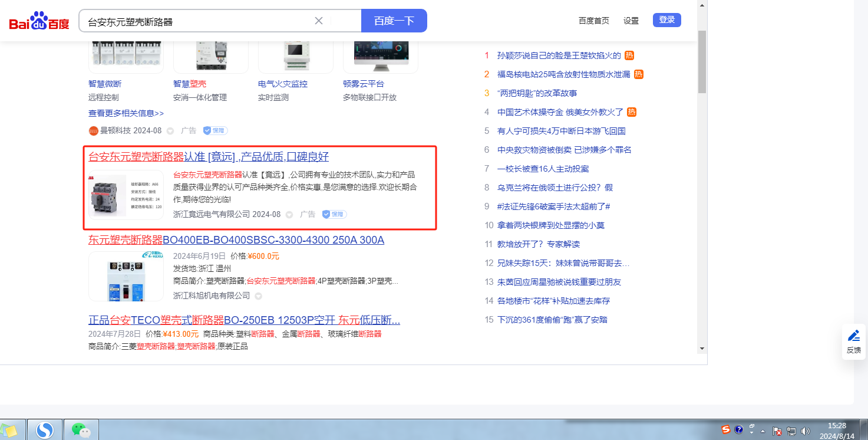
Task: Open the 反馈 feedback pencil icon
Action: (x=853, y=341)
